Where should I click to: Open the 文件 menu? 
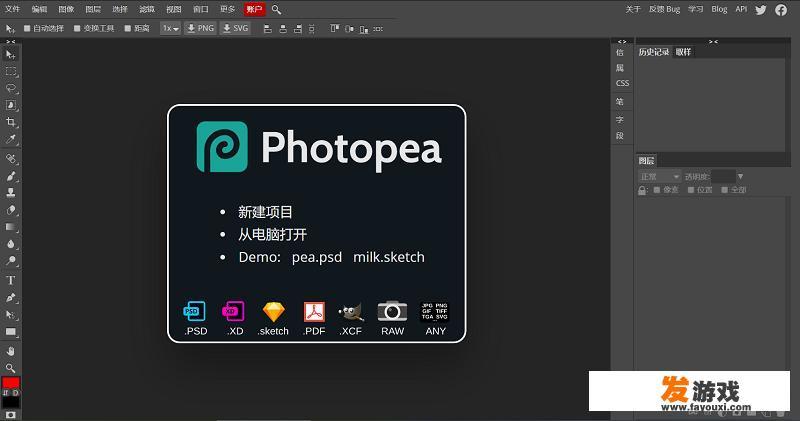pyautogui.click(x=12, y=9)
